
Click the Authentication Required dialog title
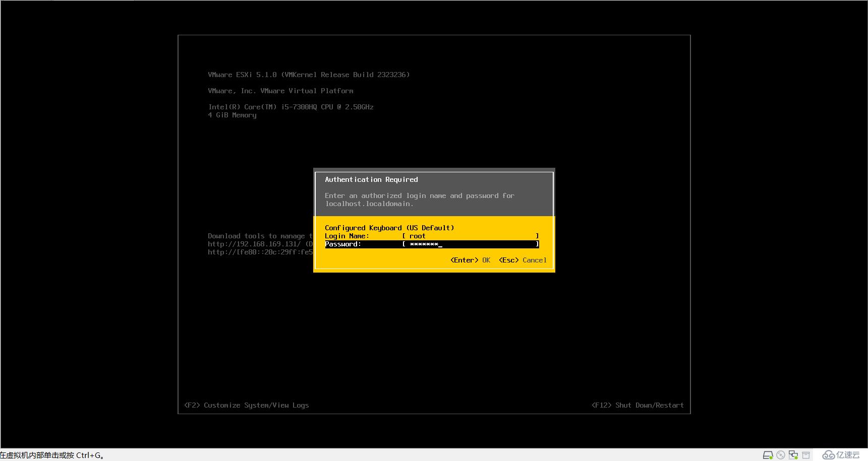[371, 179]
